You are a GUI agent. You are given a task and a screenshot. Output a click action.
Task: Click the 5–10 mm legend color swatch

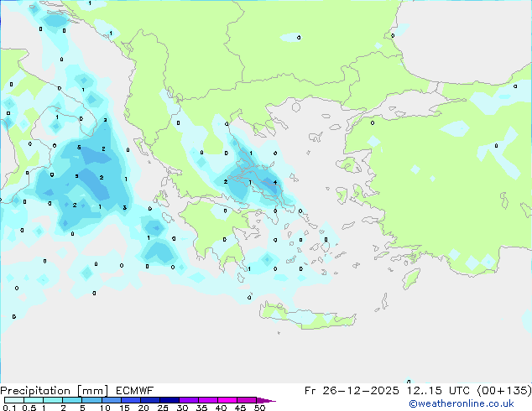point(91,400)
